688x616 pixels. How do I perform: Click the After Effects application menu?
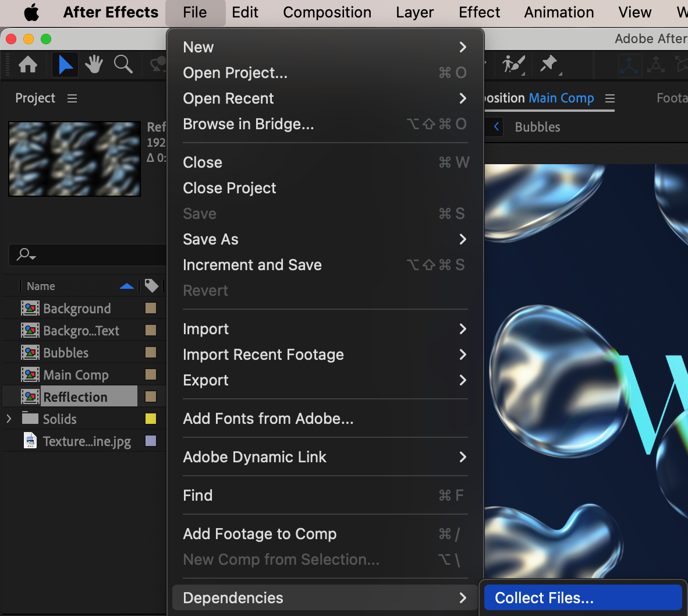[111, 13]
